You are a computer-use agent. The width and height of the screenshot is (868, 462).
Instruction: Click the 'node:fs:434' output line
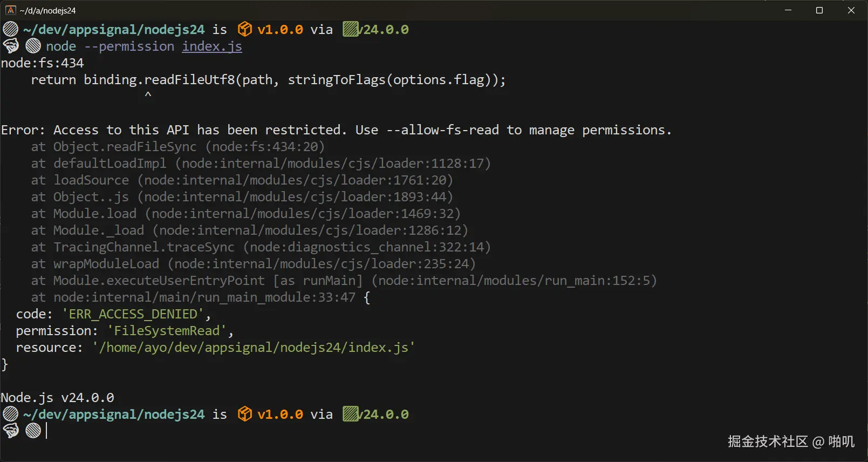pos(43,63)
